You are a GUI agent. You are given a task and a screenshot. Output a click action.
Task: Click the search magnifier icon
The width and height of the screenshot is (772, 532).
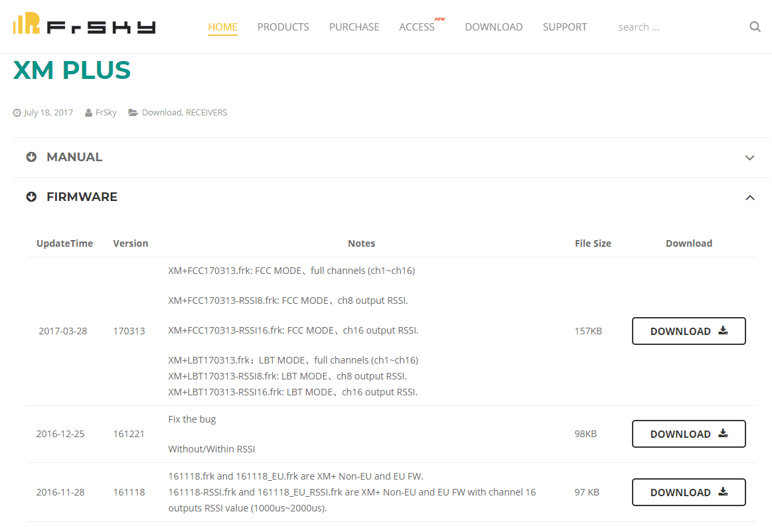point(755,27)
